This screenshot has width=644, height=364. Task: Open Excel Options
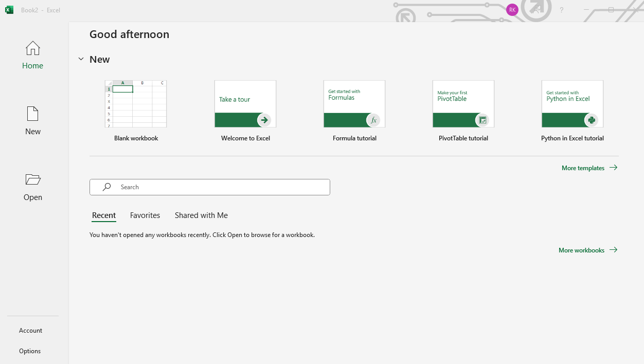point(30,351)
